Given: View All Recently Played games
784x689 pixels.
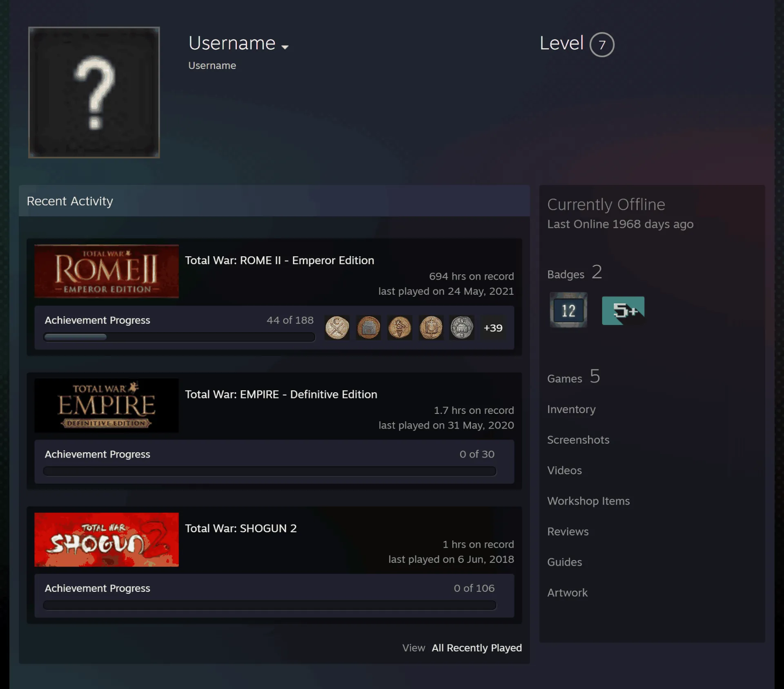Looking at the screenshot, I should pyautogui.click(x=477, y=648).
